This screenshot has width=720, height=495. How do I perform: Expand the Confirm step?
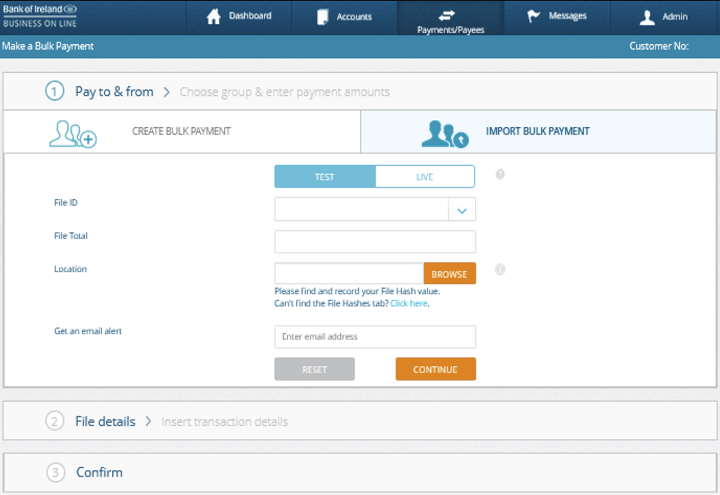pyautogui.click(x=99, y=472)
